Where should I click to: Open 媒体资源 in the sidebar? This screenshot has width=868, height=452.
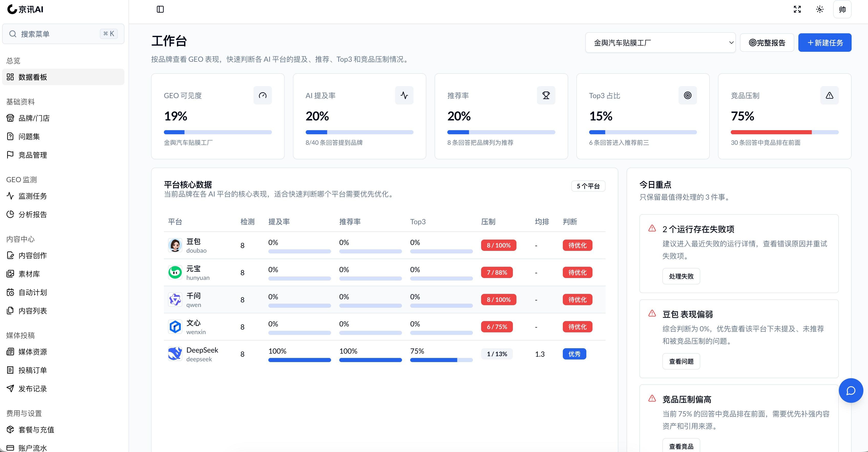coord(63,352)
